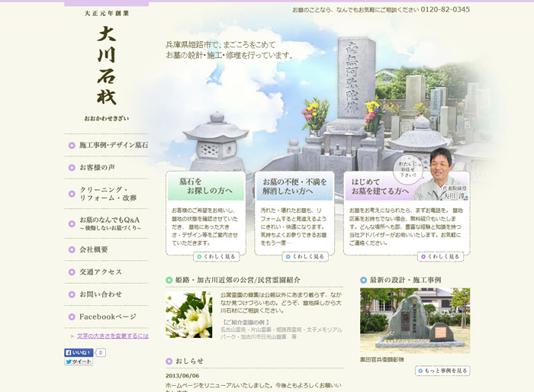Image resolution: width=534 pixels, height=392 pixels.
Task: Open Facebookページ menu item
Action: [x=106, y=316]
